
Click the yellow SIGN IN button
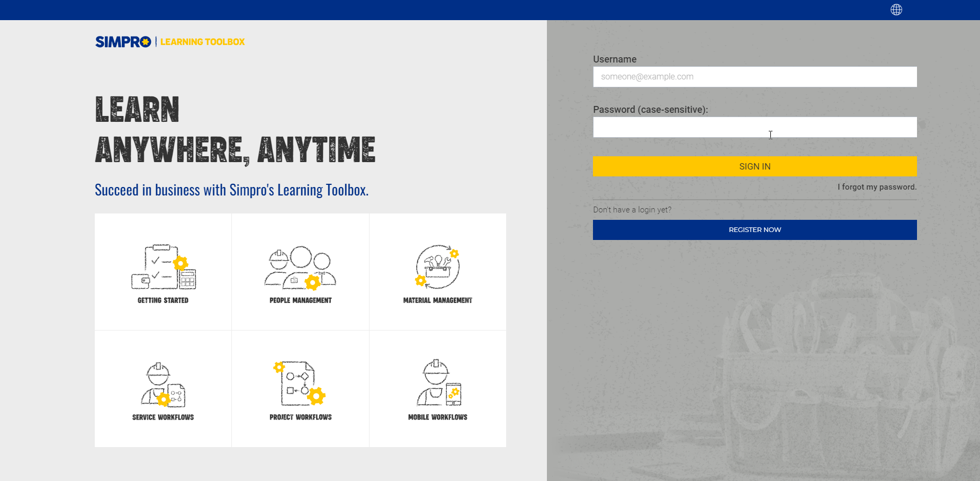(754, 166)
